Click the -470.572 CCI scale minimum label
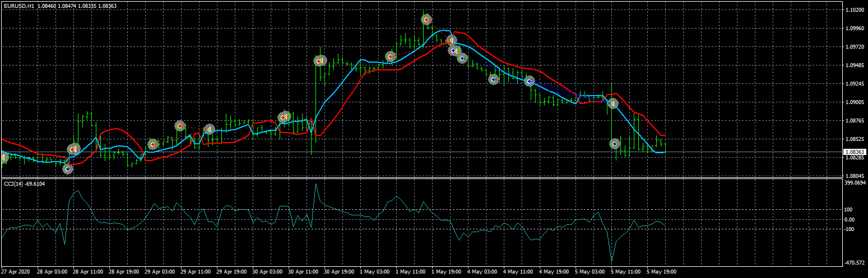 (x=855, y=263)
